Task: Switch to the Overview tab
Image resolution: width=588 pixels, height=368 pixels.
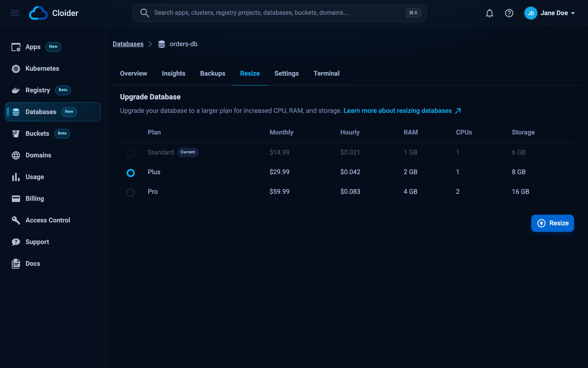Action: tap(133, 74)
